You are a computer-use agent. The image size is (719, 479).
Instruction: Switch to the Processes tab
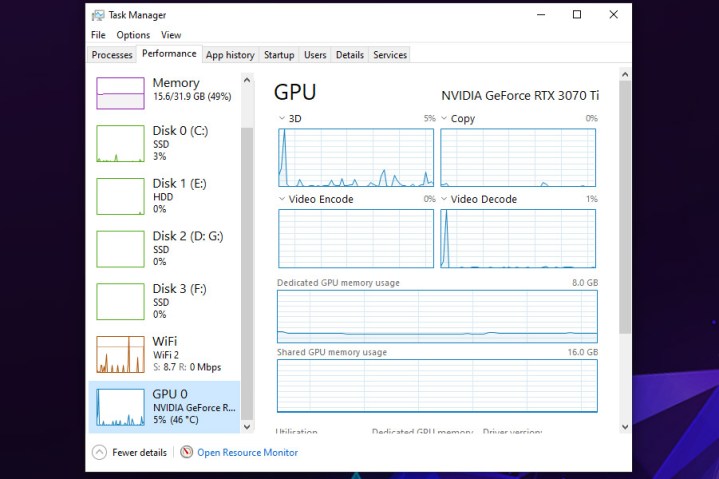coord(112,55)
